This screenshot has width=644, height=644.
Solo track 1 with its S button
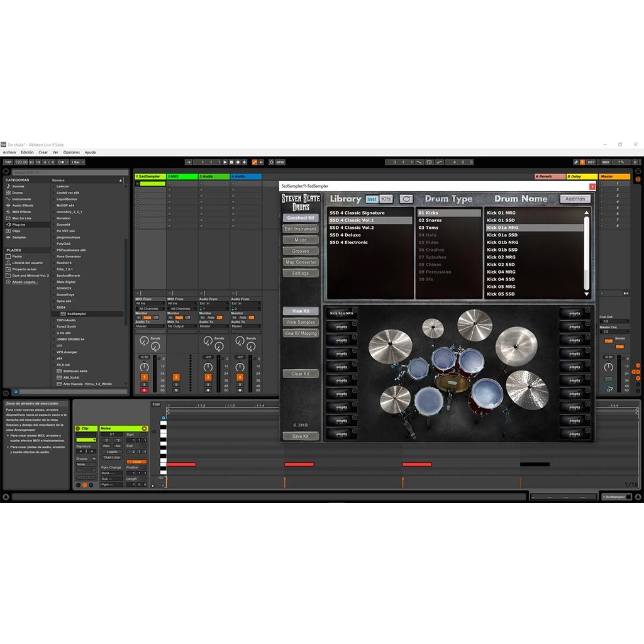pyautogui.click(x=144, y=384)
